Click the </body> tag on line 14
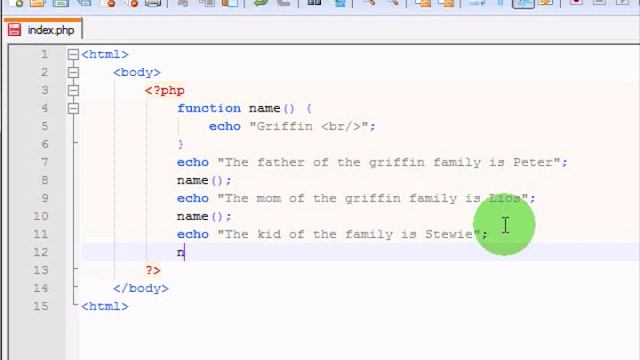Screen dimensions: 640x360 pyautogui.click(x=141, y=288)
